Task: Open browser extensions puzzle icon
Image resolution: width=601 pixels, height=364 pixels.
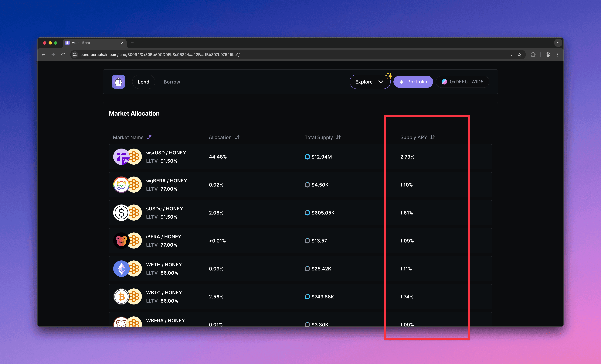Action: tap(533, 55)
